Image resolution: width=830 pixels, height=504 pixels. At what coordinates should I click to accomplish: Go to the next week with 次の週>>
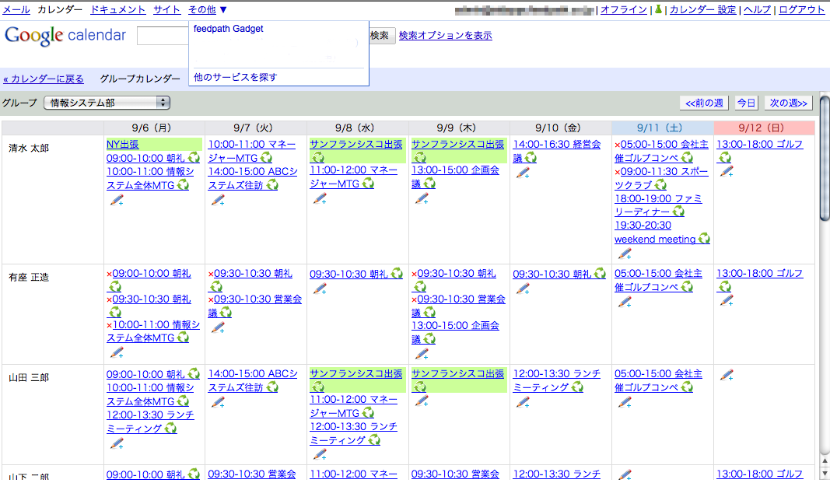[x=788, y=103]
